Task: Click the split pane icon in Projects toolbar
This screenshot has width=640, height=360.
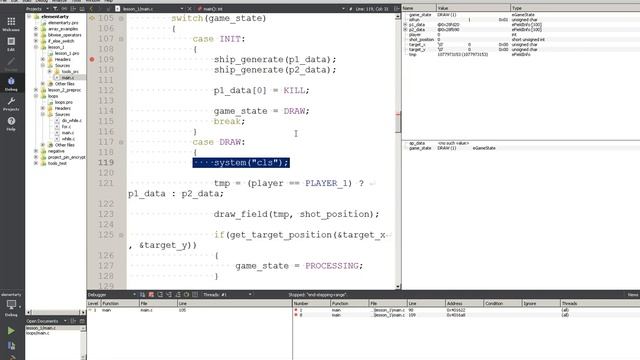Action: (x=73, y=9)
